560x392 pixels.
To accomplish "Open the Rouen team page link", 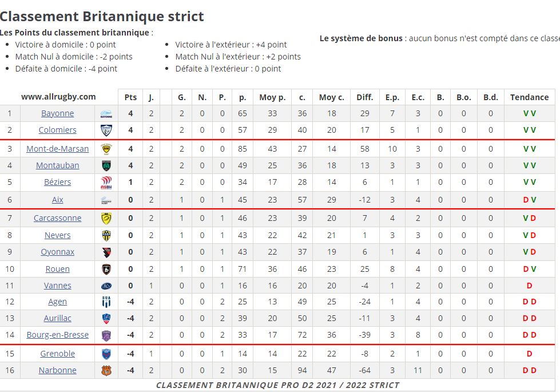I will (x=58, y=269).
